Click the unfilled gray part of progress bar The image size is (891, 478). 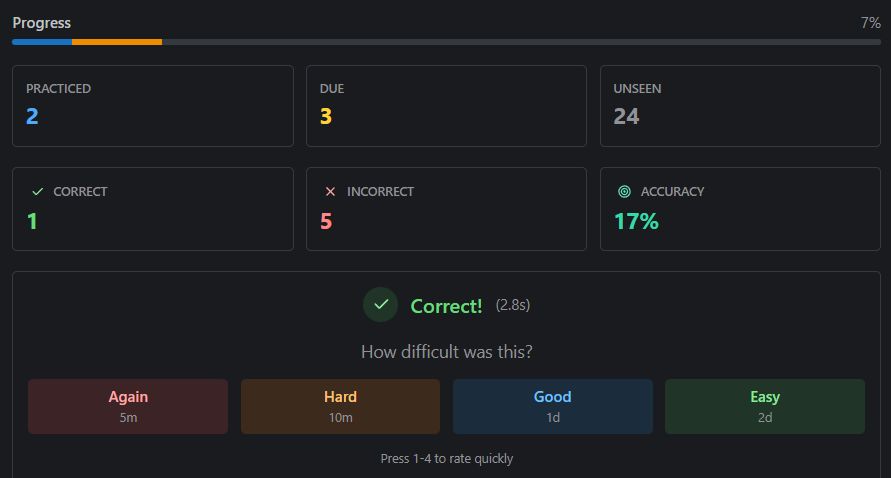pos(520,42)
